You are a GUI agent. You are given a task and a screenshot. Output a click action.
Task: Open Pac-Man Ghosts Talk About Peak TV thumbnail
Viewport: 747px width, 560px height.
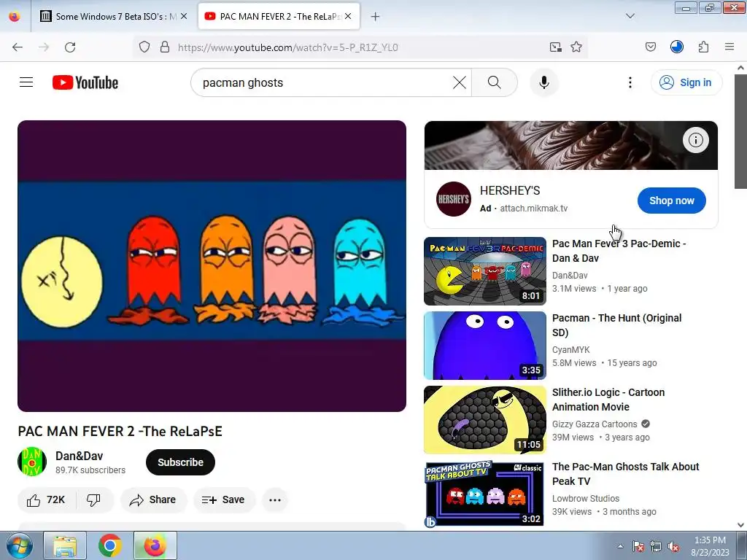tap(485, 494)
